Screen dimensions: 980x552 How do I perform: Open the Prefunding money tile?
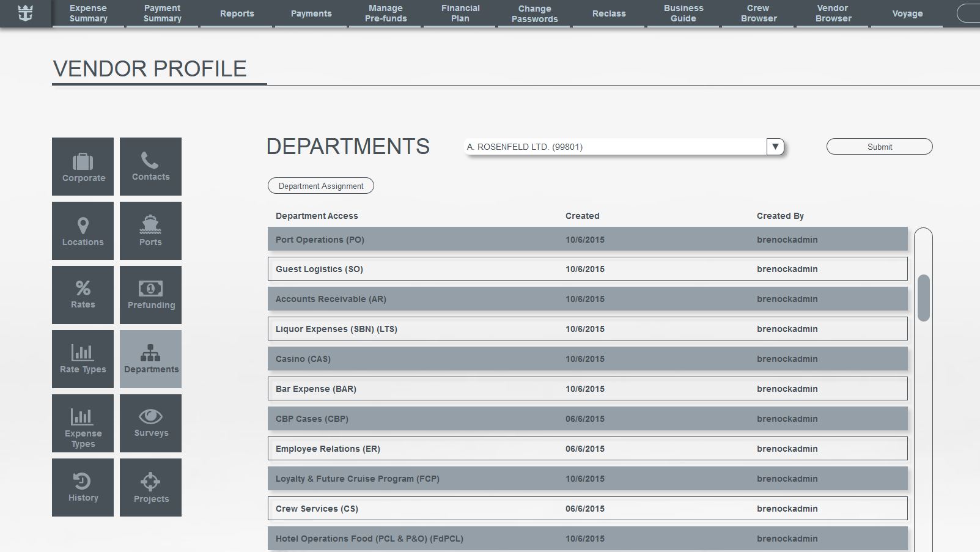pos(150,295)
